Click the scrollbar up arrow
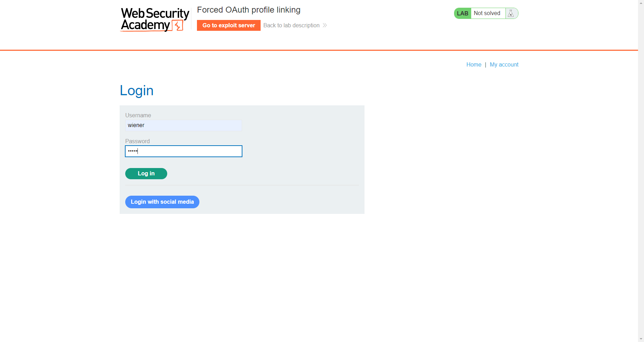 click(641, 3)
